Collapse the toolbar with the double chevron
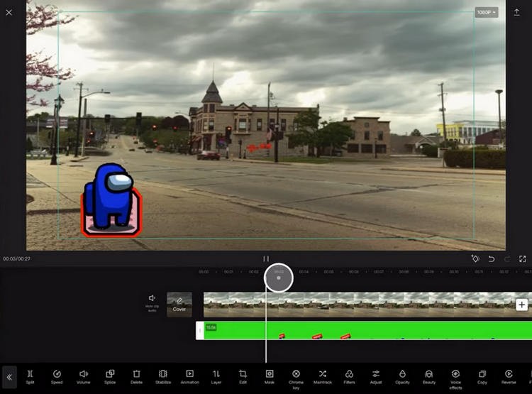Screen dimensions: 532x394 [x=9, y=377]
